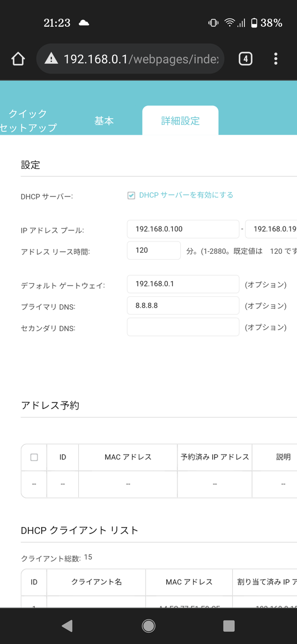Screen dimensions: 297x644
Task: Tap the clock showing 21:23
Action: [x=57, y=23]
